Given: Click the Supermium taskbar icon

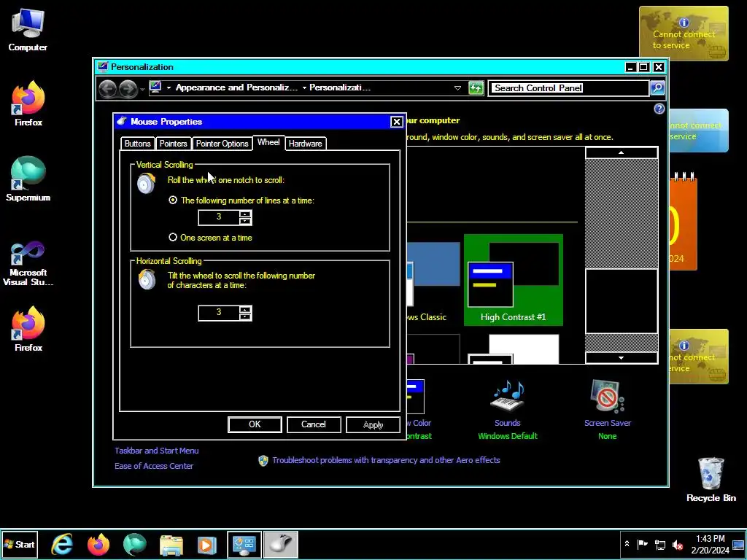Looking at the screenshot, I should (x=135, y=544).
